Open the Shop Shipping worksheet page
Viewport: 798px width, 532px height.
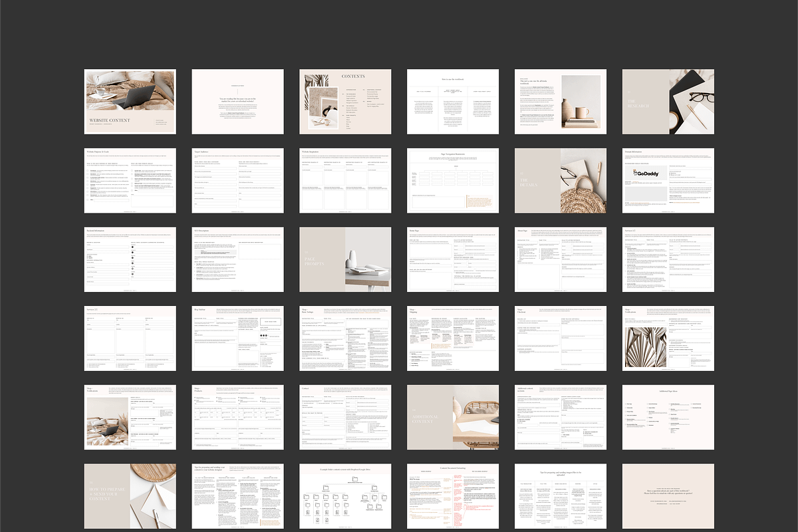tap(453, 338)
